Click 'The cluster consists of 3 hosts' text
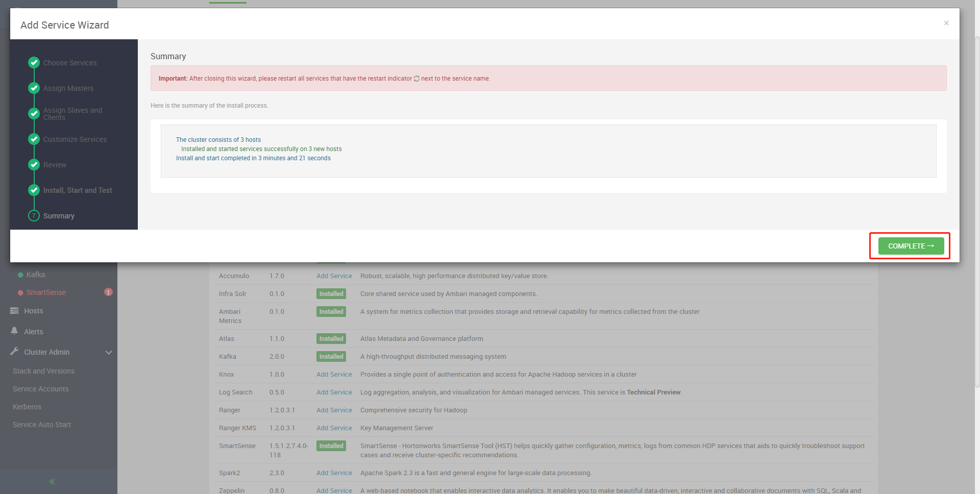The height and width of the screenshot is (494, 980). click(218, 140)
